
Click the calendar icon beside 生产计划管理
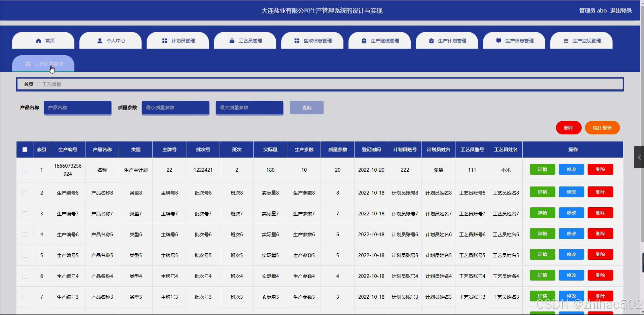[431, 41]
